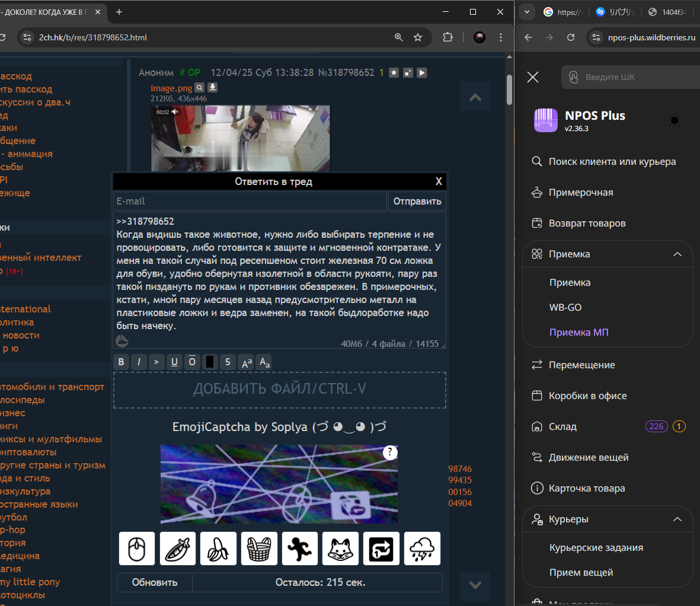Click magnifier search icon beside image.png

tap(200, 87)
